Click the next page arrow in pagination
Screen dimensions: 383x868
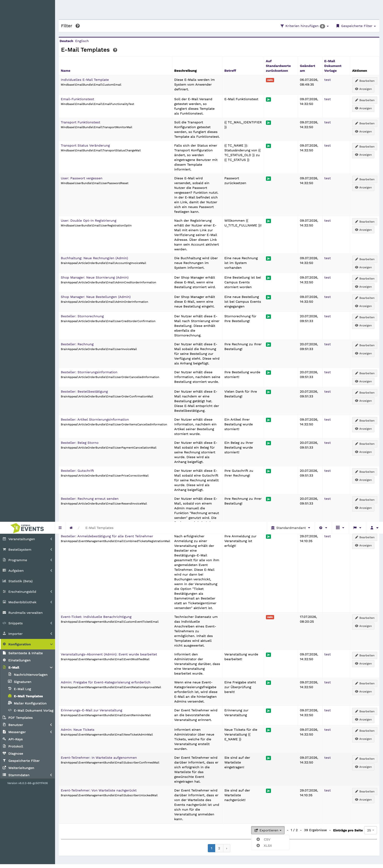coord(226,848)
